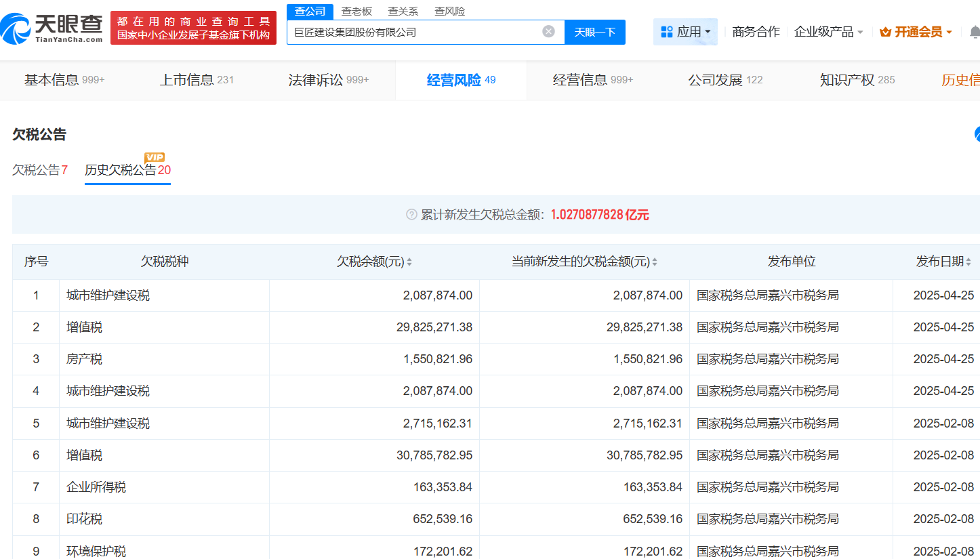980x559 pixels.
Task: Expand the 开通会员 dropdown arrow
Action: point(949,32)
